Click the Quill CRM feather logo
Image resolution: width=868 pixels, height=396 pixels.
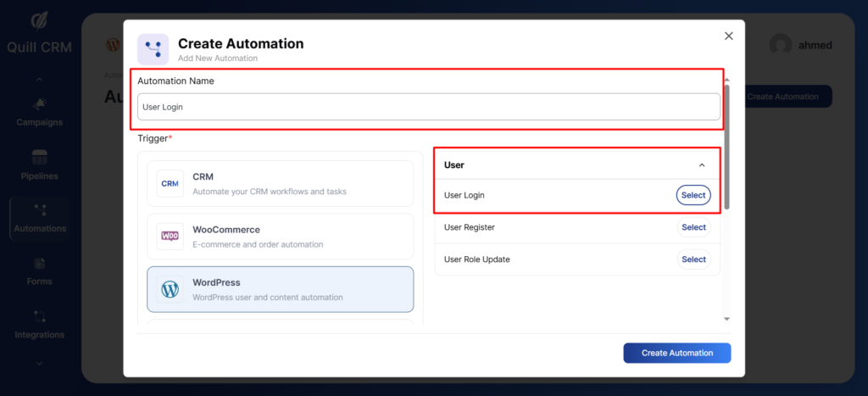coord(39,20)
